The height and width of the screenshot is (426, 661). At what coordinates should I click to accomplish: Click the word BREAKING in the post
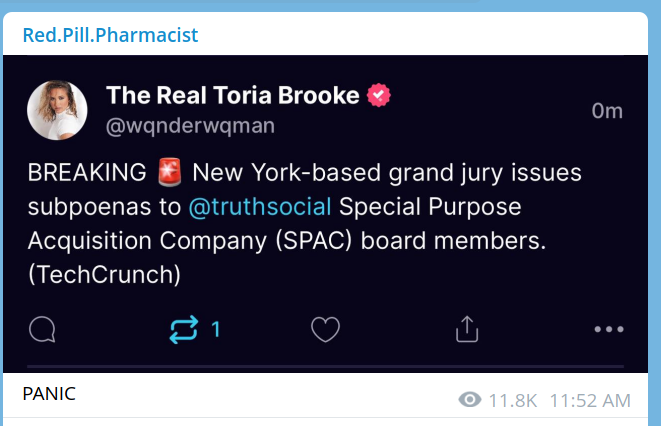coord(88,173)
